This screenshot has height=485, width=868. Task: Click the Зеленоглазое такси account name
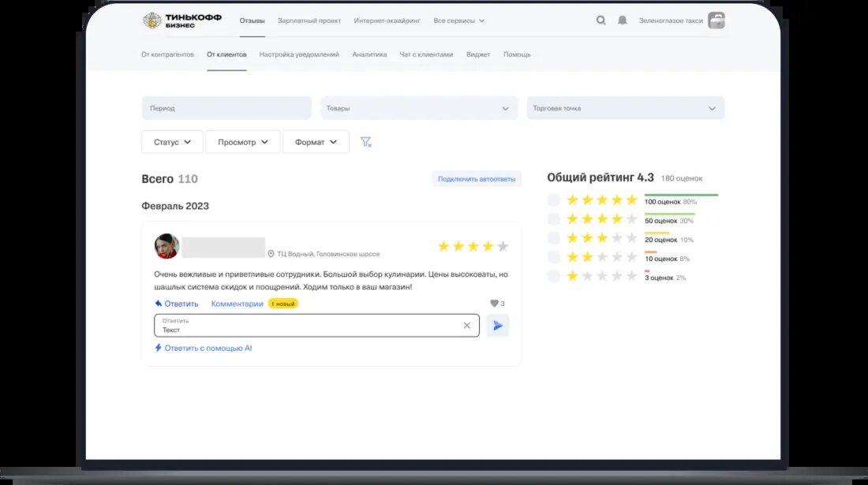[x=671, y=21]
